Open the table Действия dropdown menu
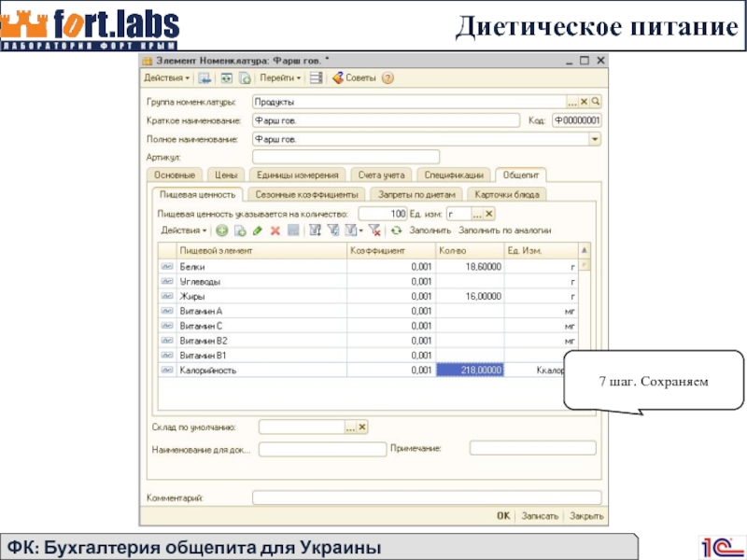Viewport: 747px width, 560px height. click(x=183, y=231)
